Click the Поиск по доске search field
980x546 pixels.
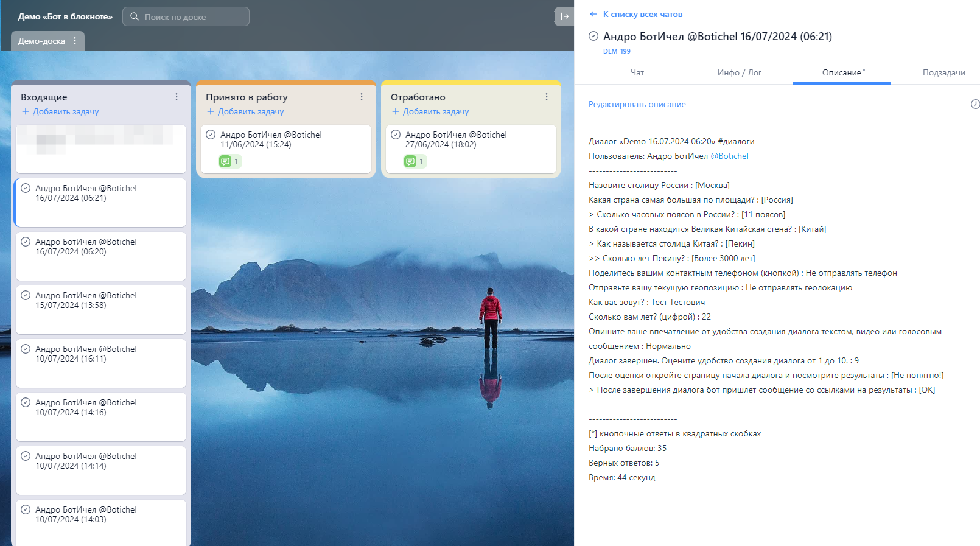click(x=186, y=16)
